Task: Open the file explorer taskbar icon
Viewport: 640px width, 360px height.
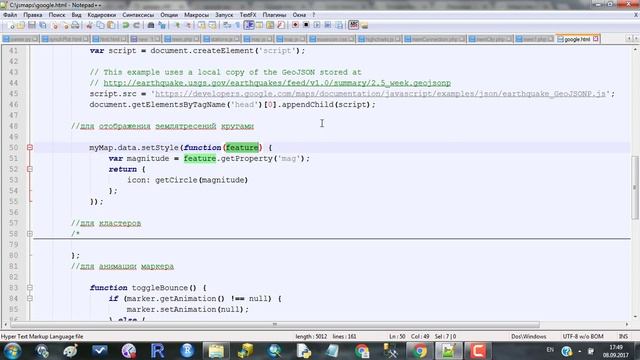Action: pyautogui.click(x=216, y=351)
